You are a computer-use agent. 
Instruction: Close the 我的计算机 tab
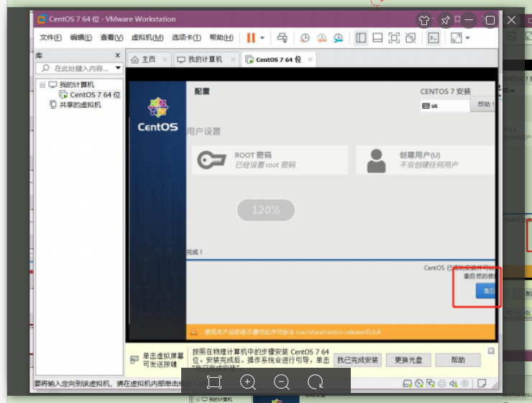pyautogui.click(x=233, y=60)
